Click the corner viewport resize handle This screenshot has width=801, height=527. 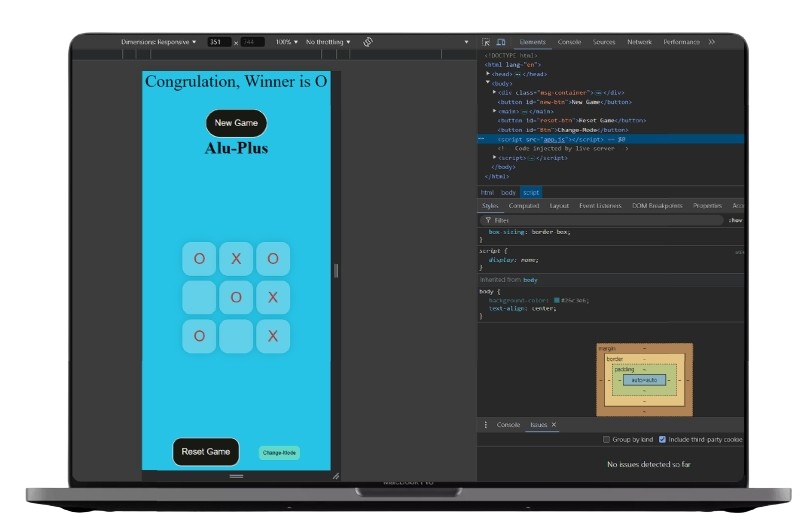[x=336, y=476]
